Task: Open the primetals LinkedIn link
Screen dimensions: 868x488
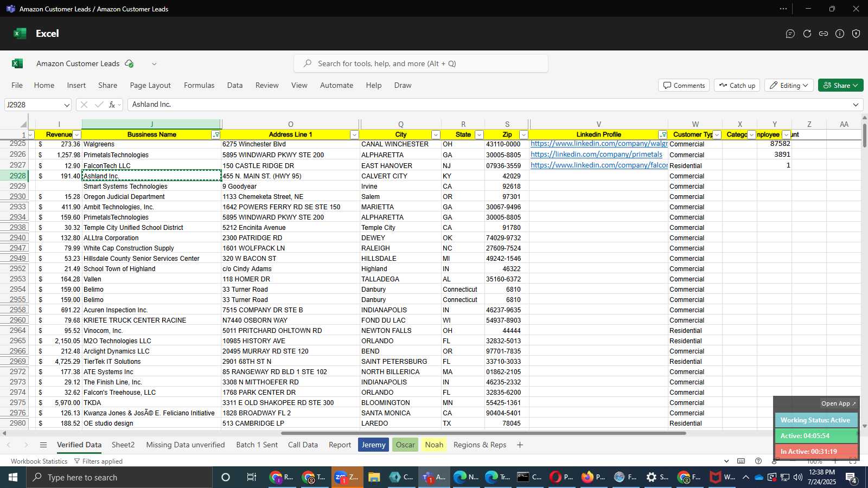Action: point(596,155)
